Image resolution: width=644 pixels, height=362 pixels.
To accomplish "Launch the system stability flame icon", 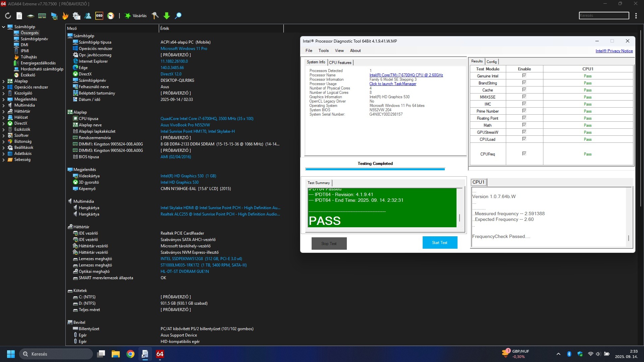I will tap(65, 16).
